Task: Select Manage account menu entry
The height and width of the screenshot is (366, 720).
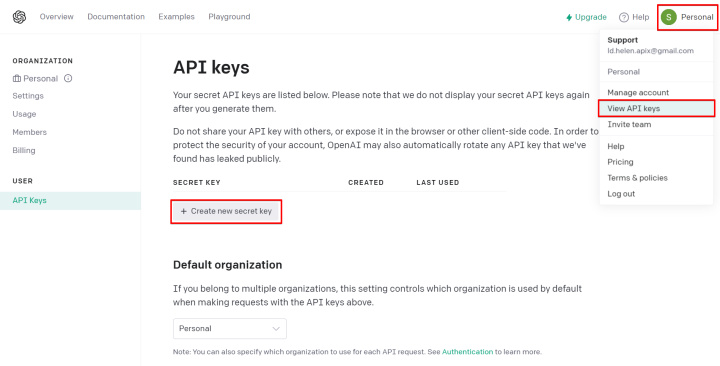Action: [x=638, y=92]
